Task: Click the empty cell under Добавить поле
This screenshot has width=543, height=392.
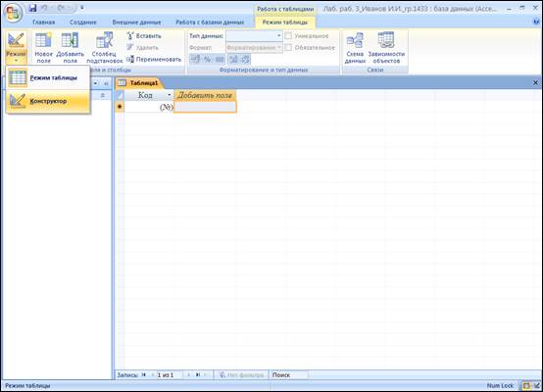Action: pos(205,107)
